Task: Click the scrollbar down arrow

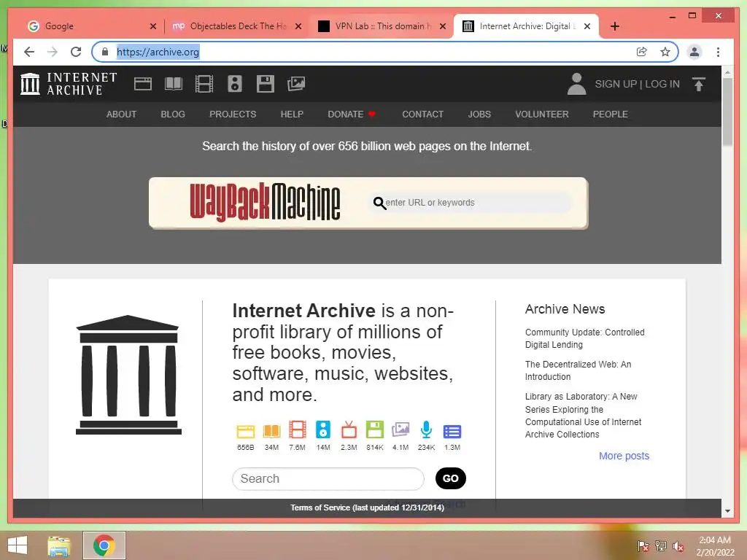Action: [x=727, y=511]
